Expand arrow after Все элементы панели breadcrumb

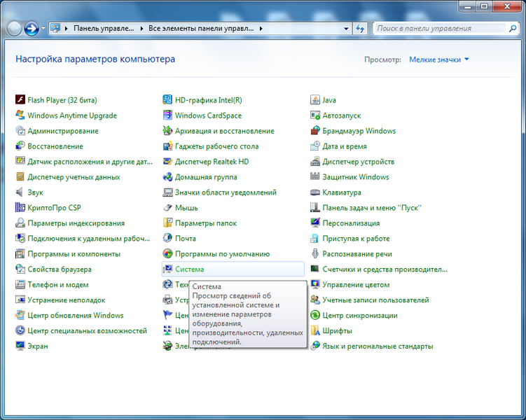261,29
